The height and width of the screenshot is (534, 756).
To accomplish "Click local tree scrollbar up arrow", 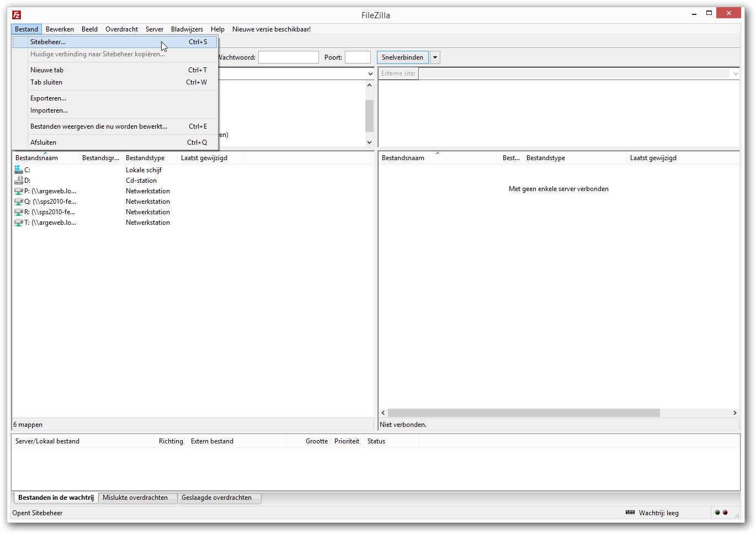I will (x=370, y=85).
